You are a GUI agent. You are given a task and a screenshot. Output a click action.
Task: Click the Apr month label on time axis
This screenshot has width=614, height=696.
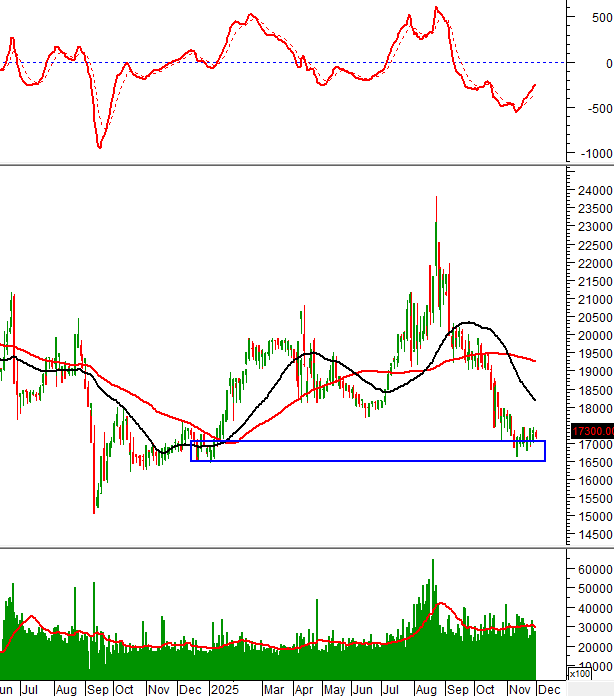(x=304, y=689)
